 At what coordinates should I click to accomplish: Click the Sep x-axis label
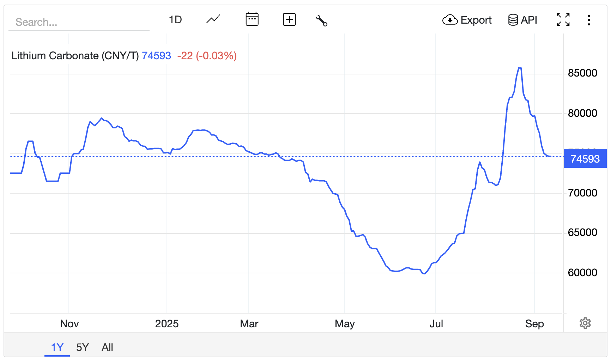534,324
